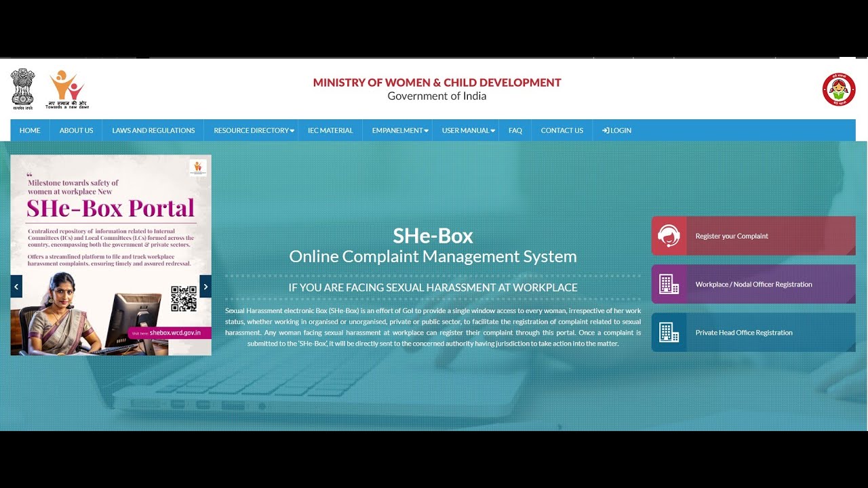
Task: Click Online Complaint Management System heading
Action: pyautogui.click(x=433, y=257)
